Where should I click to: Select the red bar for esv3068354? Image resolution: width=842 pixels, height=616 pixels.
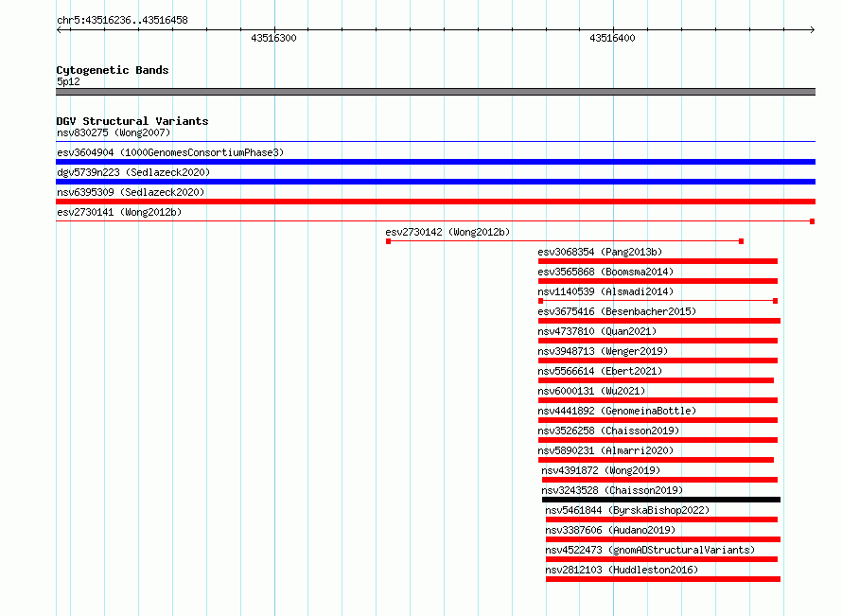click(658, 261)
